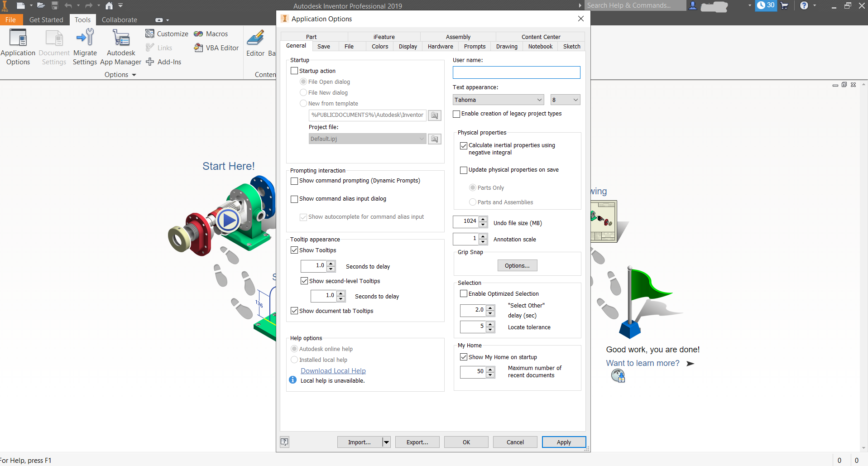Launch Autodesk App Manager
Image resolution: width=868 pixels, height=466 pixels.
121,38
